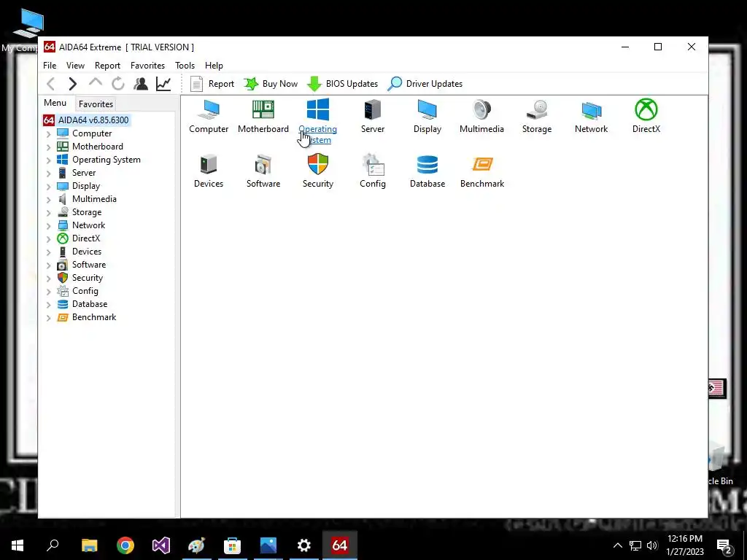
Task: Switch to the Favorites tab in sidebar
Action: [96, 104]
